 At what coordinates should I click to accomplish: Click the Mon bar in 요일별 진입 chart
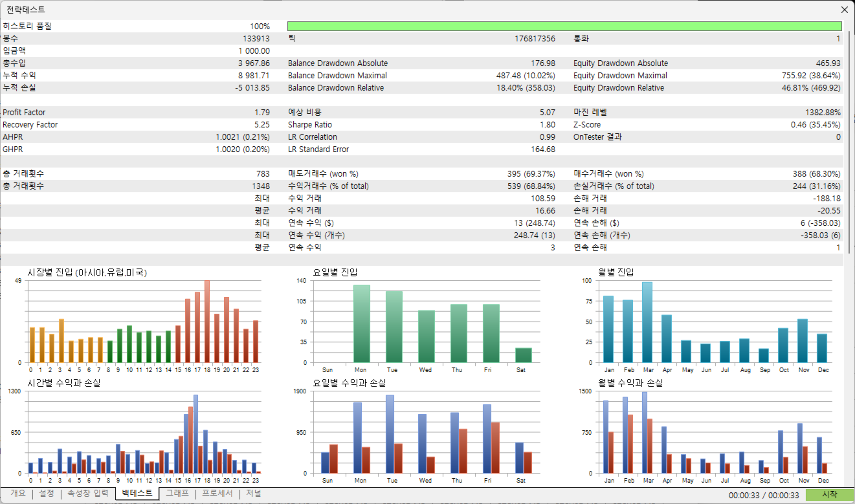(x=361, y=323)
